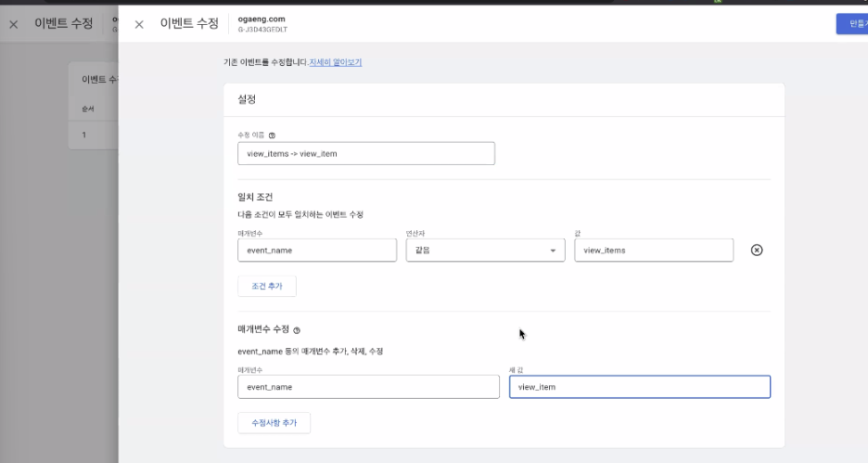This screenshot has width=868, height=463.
Task: Open the 연산자 dropdown showing 같음
Action: coord(486,251)
